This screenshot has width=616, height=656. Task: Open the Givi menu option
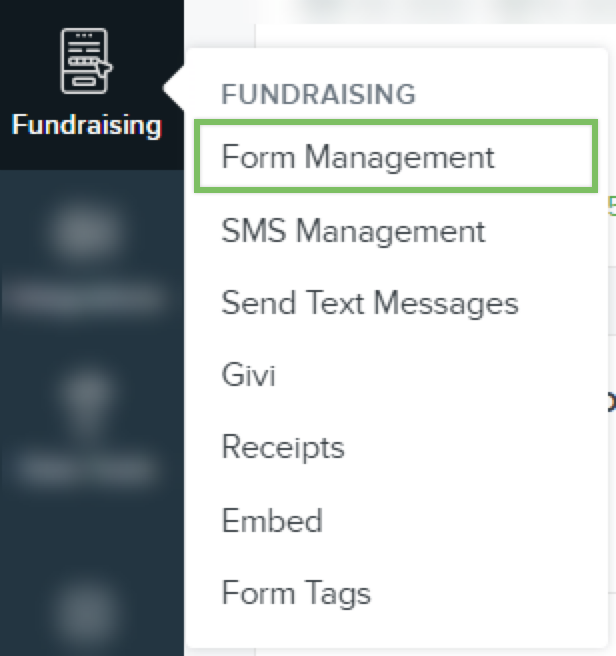pyautogui.click(x=248, y=375)
